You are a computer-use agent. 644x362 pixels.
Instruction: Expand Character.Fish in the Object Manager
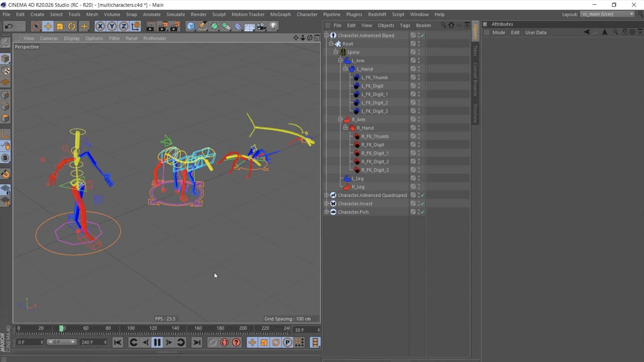327,212
